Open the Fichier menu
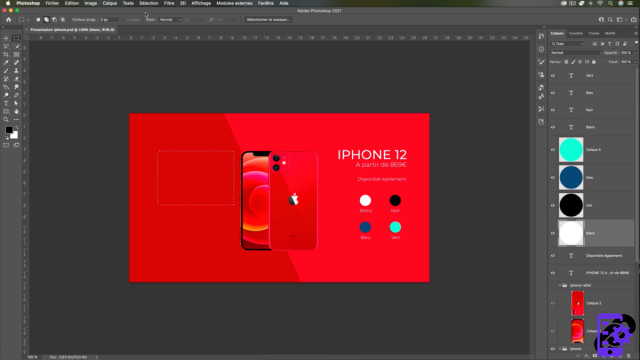 tap(52, 3)
